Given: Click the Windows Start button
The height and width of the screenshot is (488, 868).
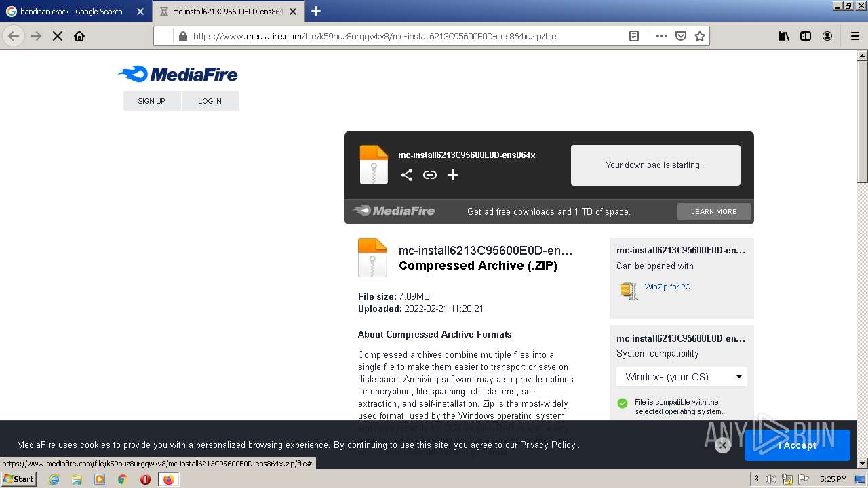Looking at the screenshot, I should [18, 479].
